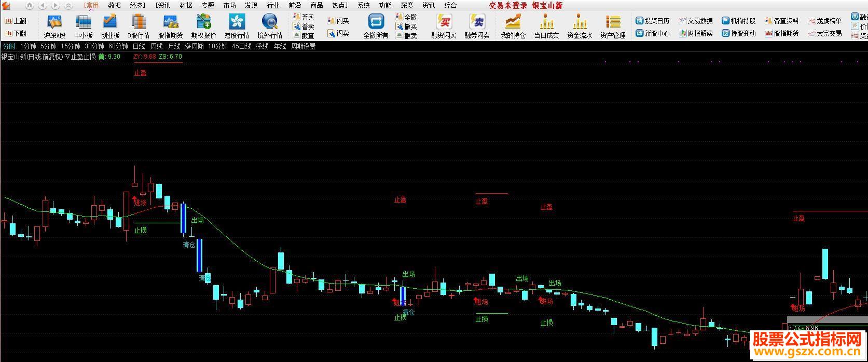This screenshot has width=868, height=362.
Task: Go forward with the right arrow icon
Action: pos(56,5)
